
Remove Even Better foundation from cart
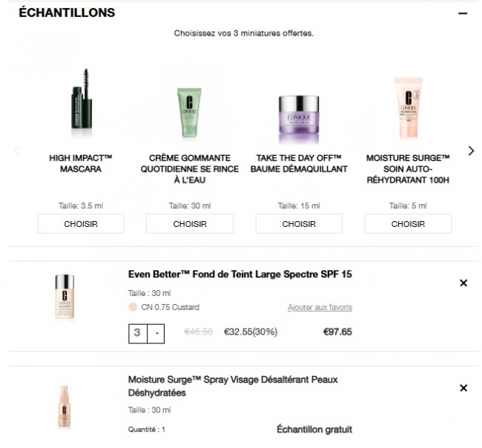point(463,283)
